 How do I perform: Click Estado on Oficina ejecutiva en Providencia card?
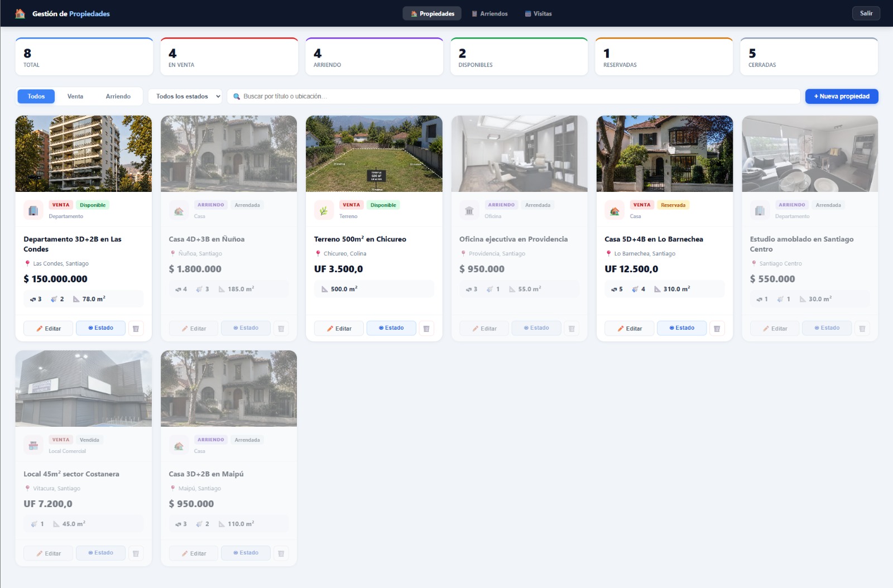tap(536, 328)
